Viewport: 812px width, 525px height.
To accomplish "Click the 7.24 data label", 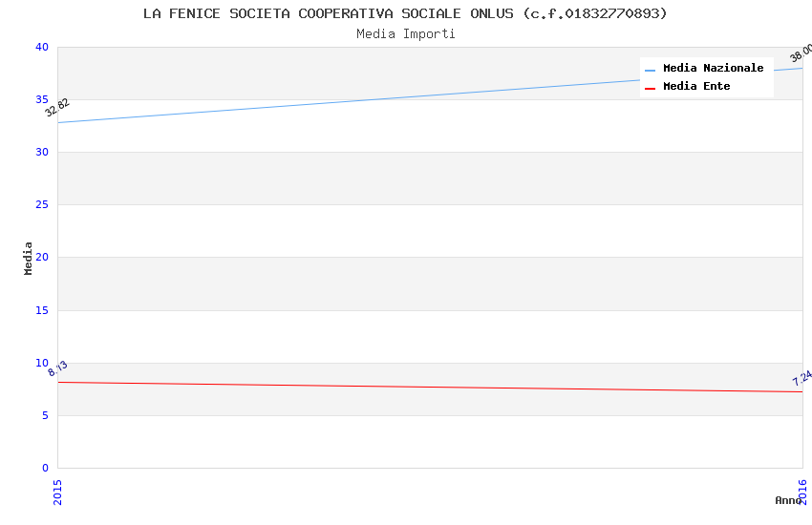I will pos(802,378).
